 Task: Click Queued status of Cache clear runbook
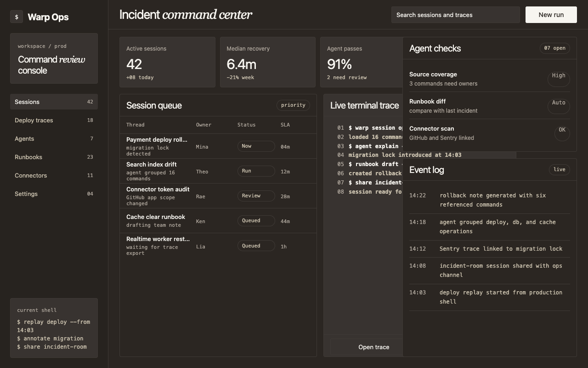point(256,221)
